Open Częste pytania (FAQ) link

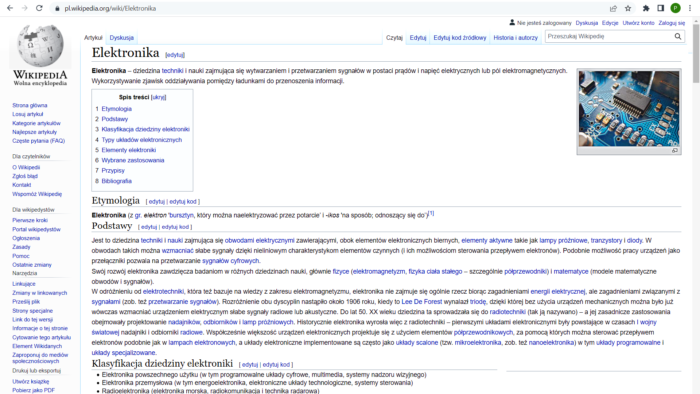[x=38, y=141]
